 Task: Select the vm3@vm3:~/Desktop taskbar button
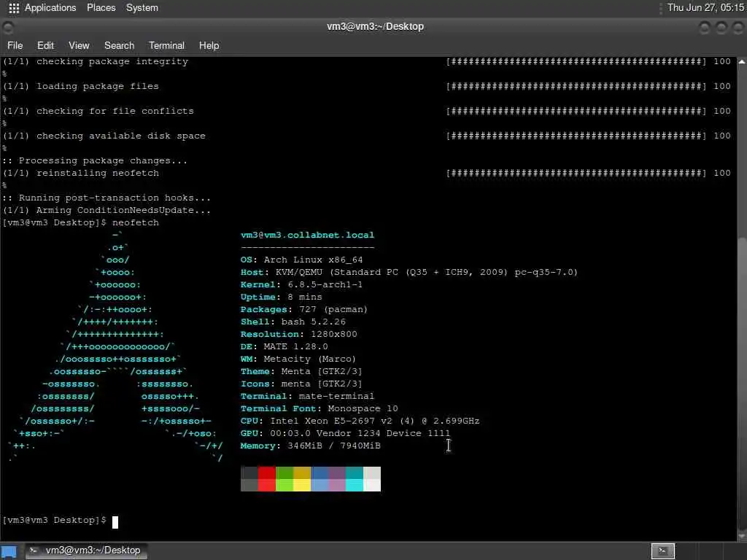[x=86, y=551]
